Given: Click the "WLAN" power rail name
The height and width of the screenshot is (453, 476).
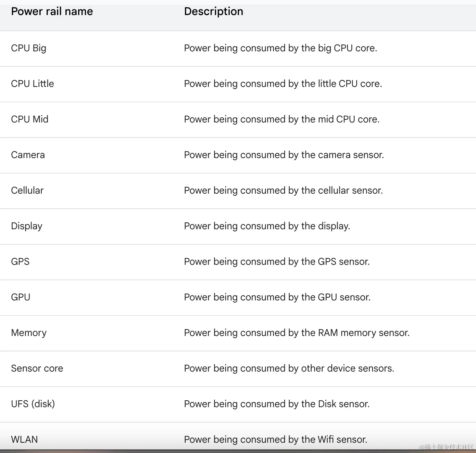Looking at the screenshot, I should (x=24, y=440).
